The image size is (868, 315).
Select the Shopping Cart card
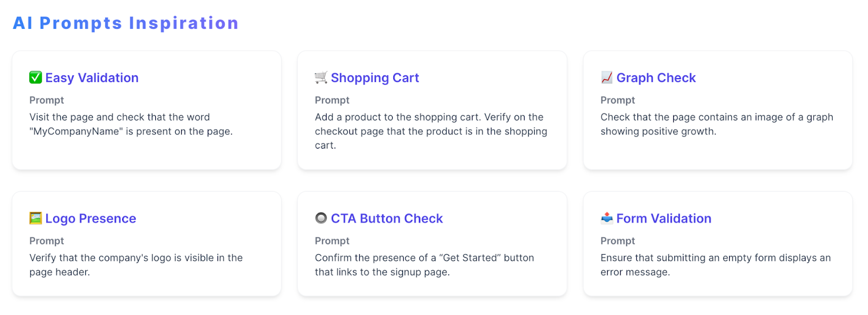tap(432, 110)
